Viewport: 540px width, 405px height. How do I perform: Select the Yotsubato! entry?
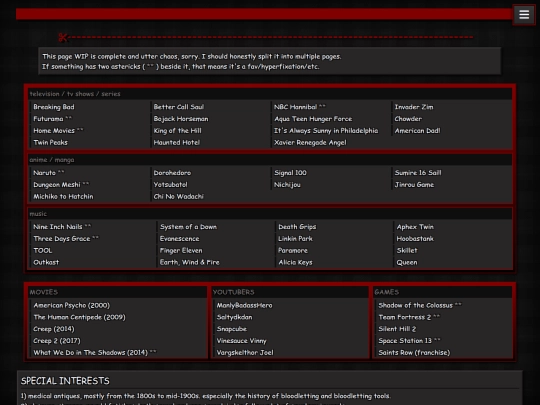click(x=170, y=185)
